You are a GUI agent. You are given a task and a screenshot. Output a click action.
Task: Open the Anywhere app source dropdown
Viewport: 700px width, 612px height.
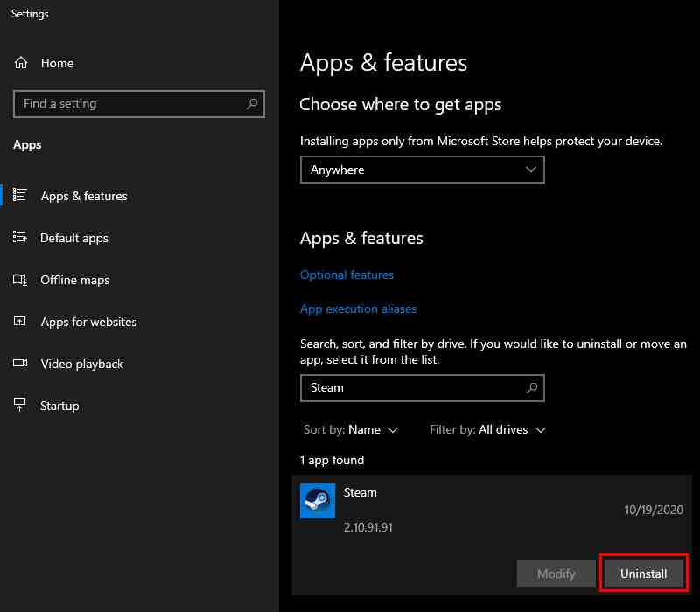click(x=423, y=170)
